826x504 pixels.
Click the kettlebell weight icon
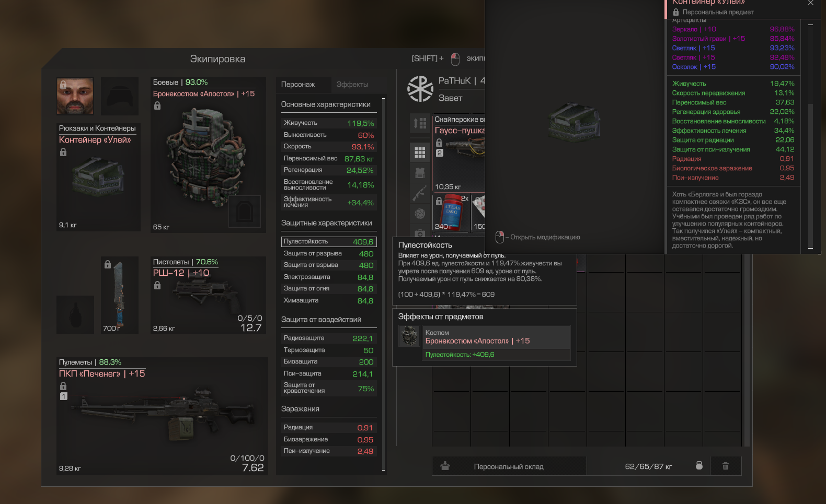699,465
